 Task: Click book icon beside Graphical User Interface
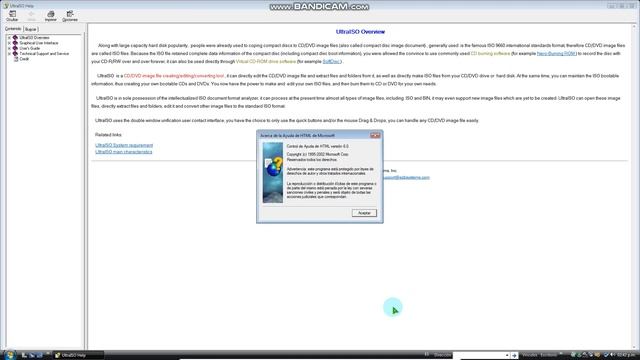click(15, 43)
